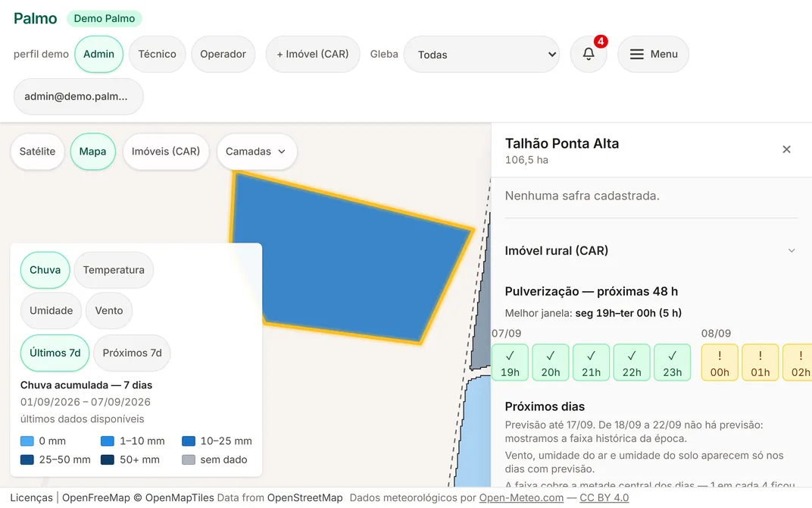Viewport: 812px width, 508px height.
Task: Select the 01h warning spraying slot
Action: coord(760,362)
